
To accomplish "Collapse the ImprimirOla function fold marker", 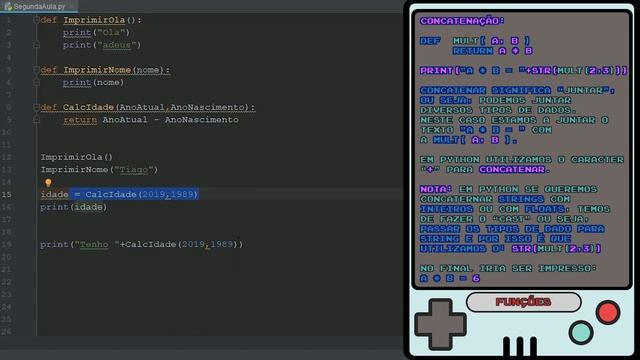I will point(36,20).
